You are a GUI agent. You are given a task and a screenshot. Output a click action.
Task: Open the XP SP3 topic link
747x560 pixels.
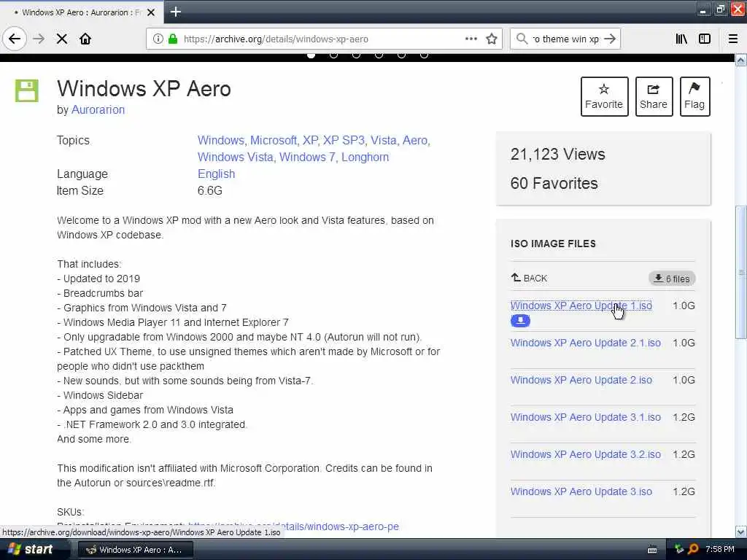coord(344,141)
